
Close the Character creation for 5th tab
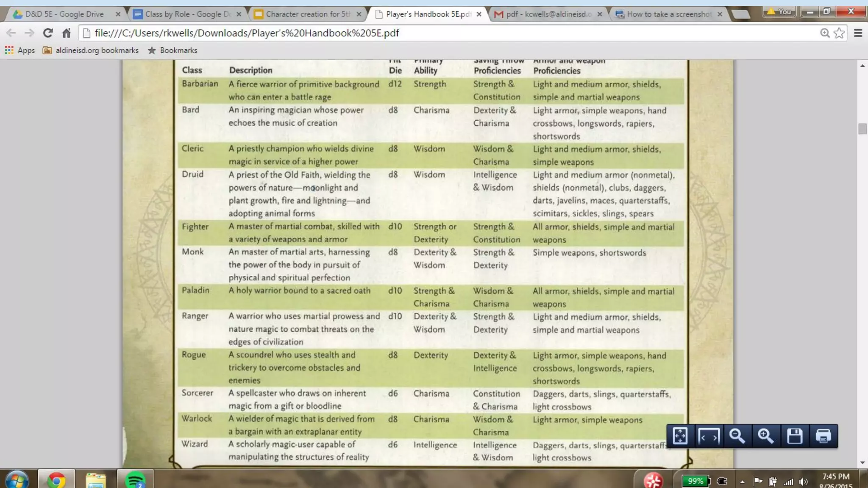click(359, 14)
